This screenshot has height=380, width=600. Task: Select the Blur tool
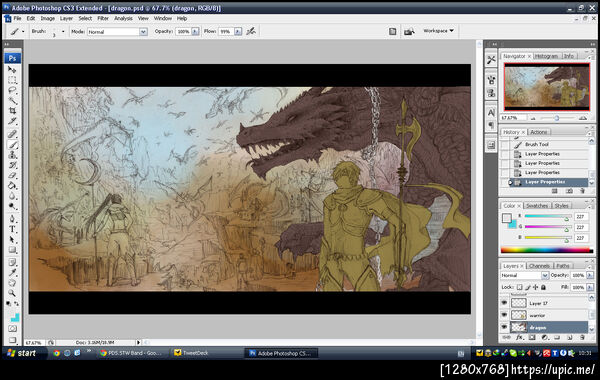coord(12,196)
